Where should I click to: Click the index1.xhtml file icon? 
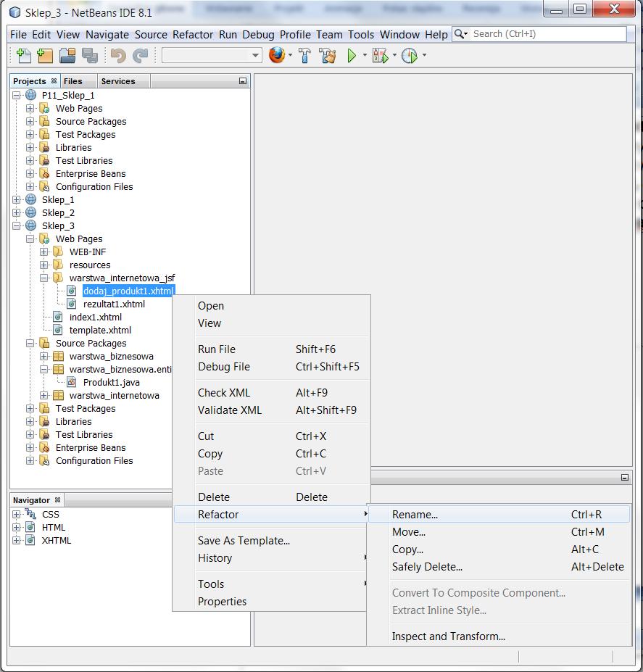tap(58, 317)
